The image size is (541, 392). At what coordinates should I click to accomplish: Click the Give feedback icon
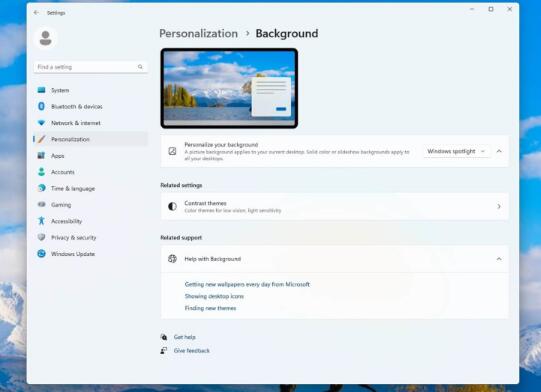pos(164,351)
